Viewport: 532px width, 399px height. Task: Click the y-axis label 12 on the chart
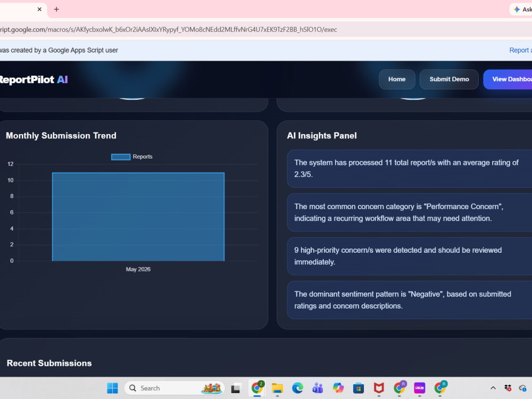click(11, 164)
